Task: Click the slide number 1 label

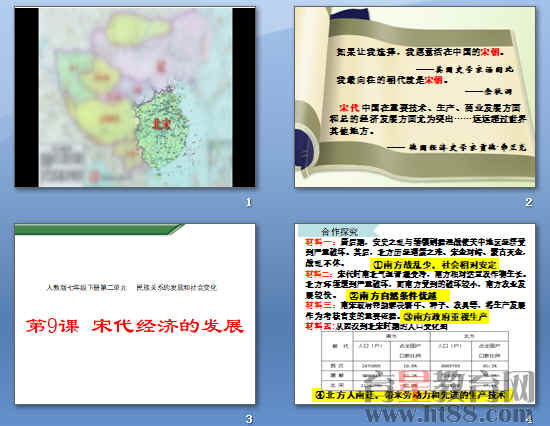Action: click(x=249, y=202)
